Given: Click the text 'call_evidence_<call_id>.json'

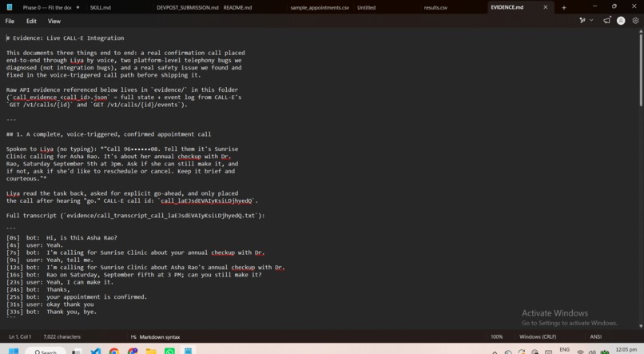Looking at the screenshot, I should pos(60,97).
